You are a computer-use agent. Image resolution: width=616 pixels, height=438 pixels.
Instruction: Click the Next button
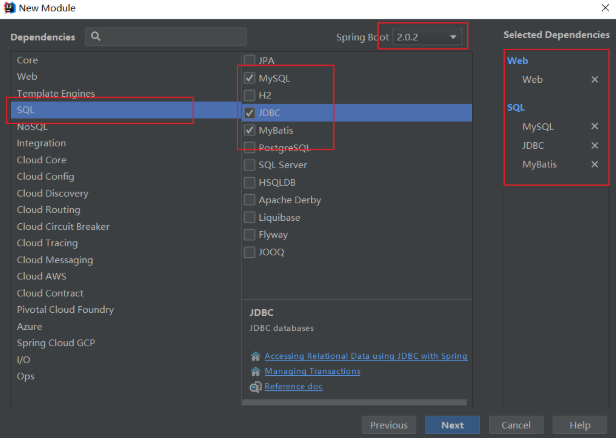coord(452,425)
